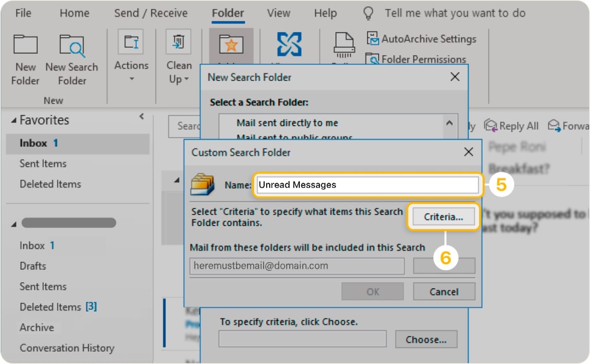Image resolution: width=590 pixels, height=364 pixels.
Task: Click the Reply All icon
Action: (491, 125)
